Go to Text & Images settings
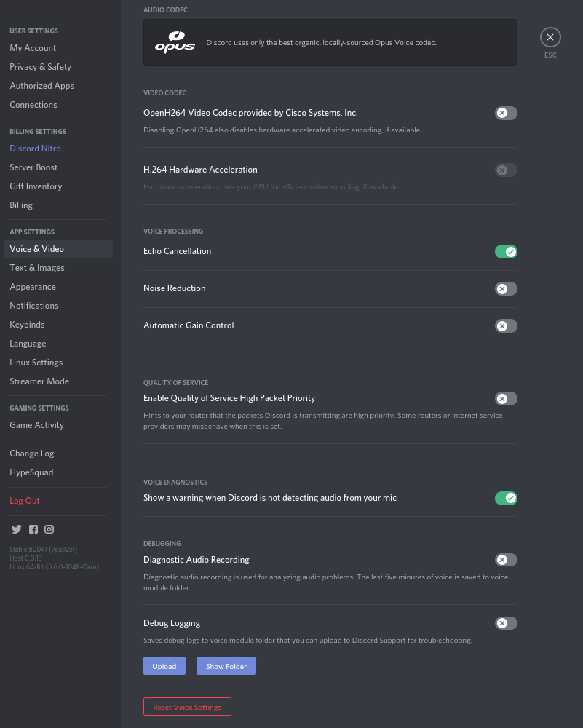The image size is (583, 728). coord(37,268)
